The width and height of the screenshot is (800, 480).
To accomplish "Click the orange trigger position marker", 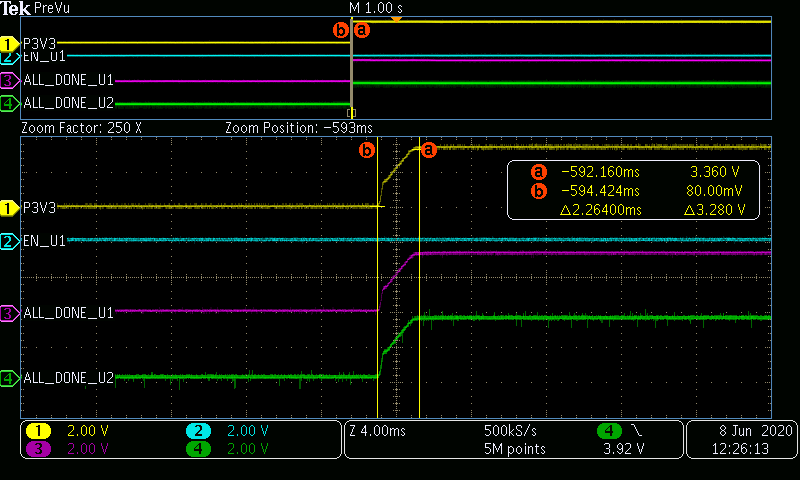I will click(x=396, y=19).
